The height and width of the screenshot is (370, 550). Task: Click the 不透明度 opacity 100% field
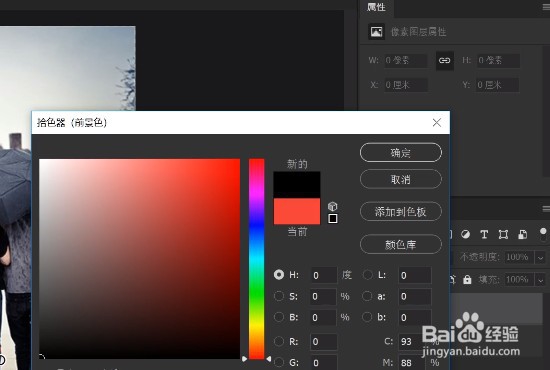(x=520, y=257)
